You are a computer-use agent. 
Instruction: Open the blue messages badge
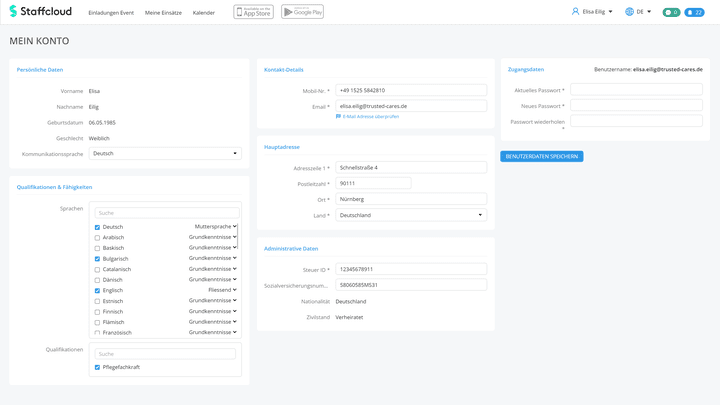pyautogui.click(x=694, y=12)
